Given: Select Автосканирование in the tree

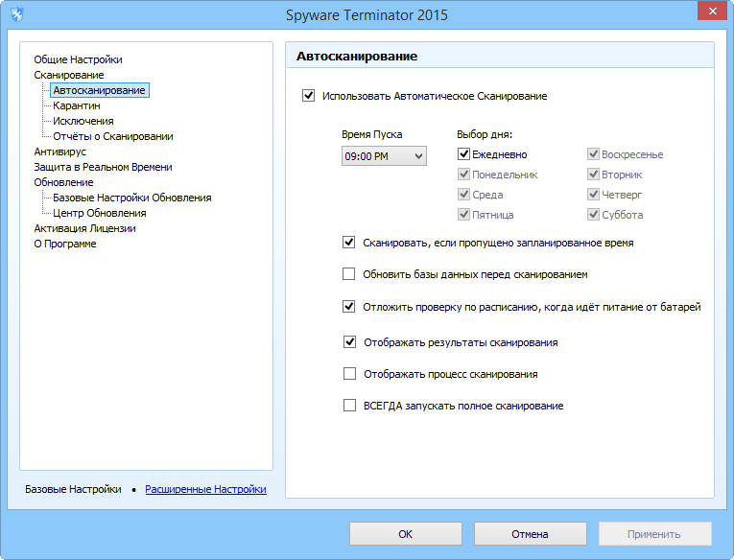Looking at the screenshot, I should [x=99, y=90].
